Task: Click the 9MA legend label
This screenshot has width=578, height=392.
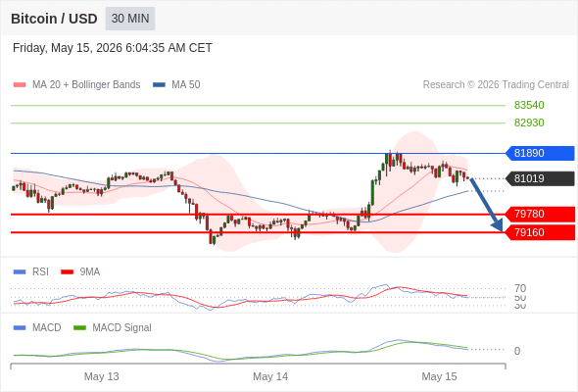Action: (x=90, y=272)
